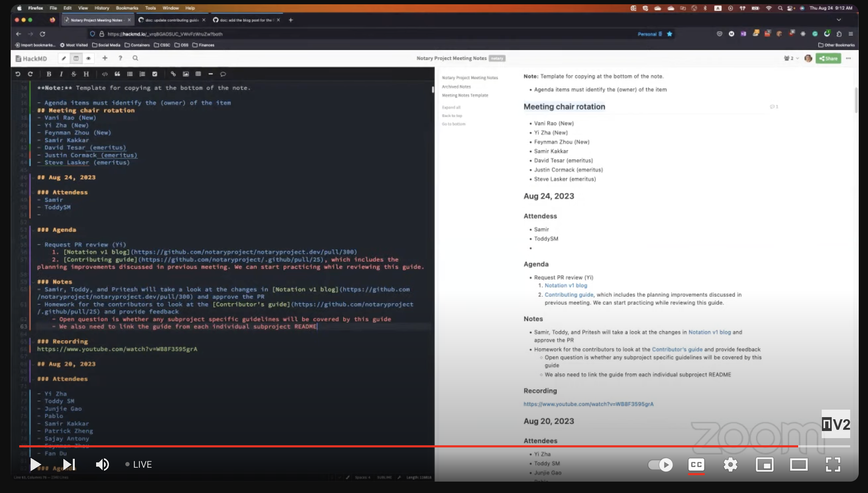Open HackMD more options ellipsis menu
The image size is (868, 493).
tap(848, 58)
